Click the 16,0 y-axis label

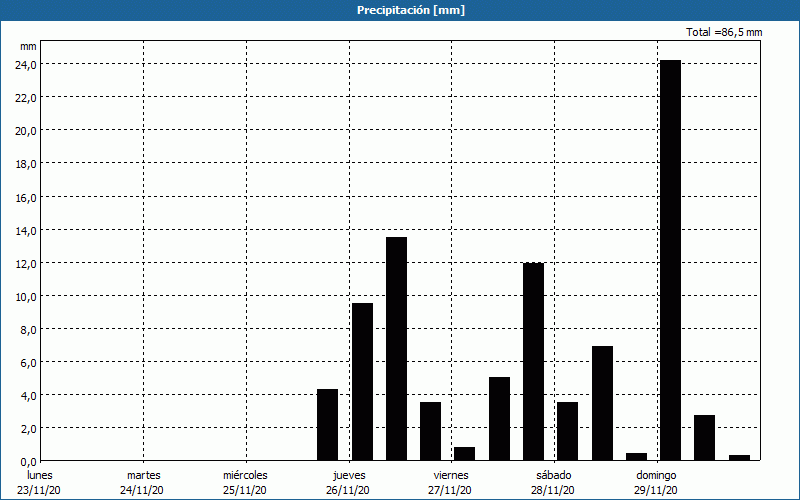[25, 197]
